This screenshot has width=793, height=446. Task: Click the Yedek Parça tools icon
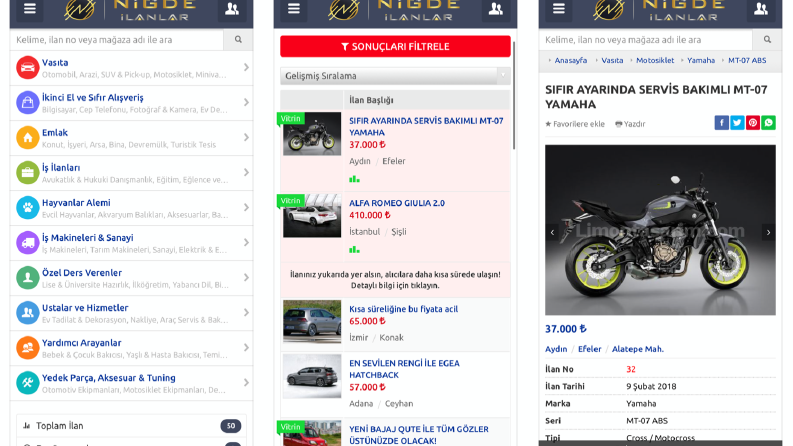pos(27,382)
